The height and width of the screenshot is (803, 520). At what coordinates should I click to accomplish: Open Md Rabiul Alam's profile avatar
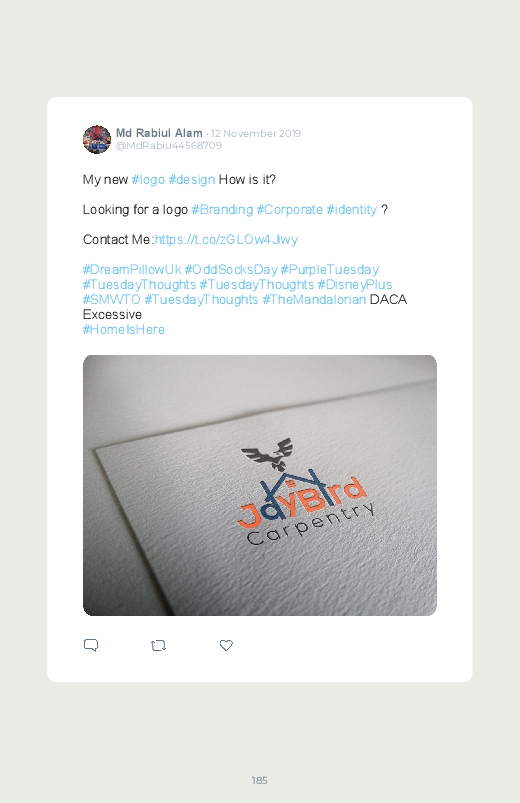click(97, 139)
